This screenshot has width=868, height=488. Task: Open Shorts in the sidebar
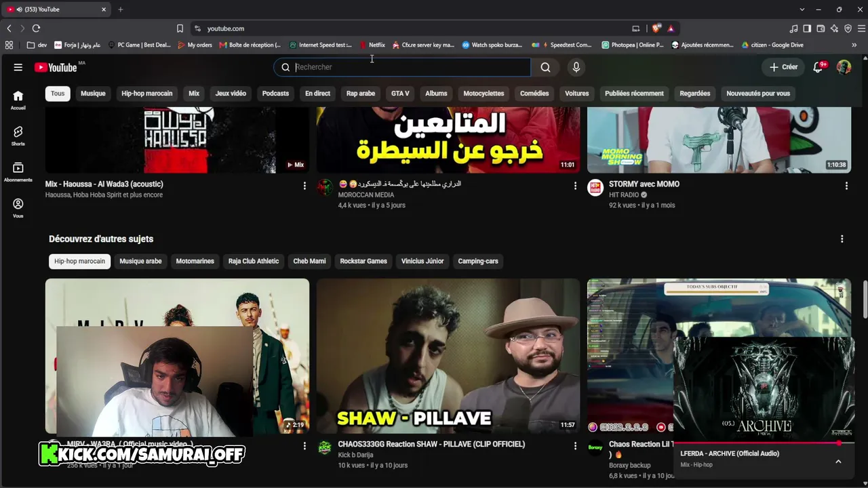coord(18,136)
